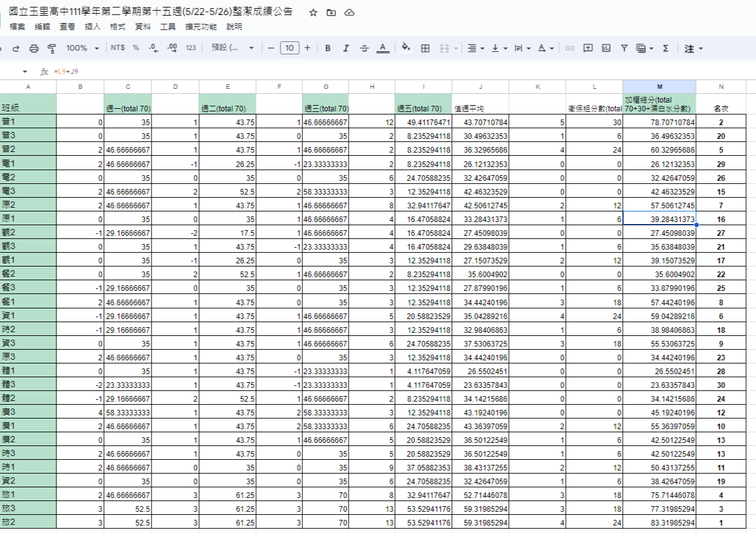Insert a chart using toolbar icon

(606, 48)
